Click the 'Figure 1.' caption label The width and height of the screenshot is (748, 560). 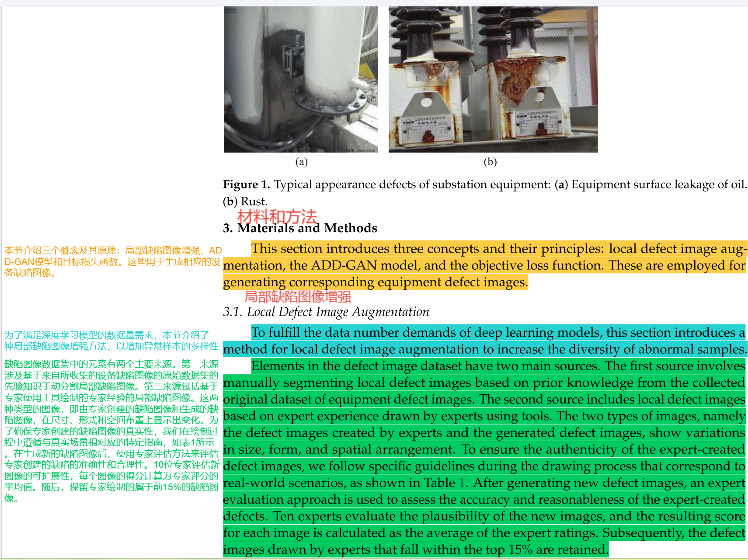(247, 184)
